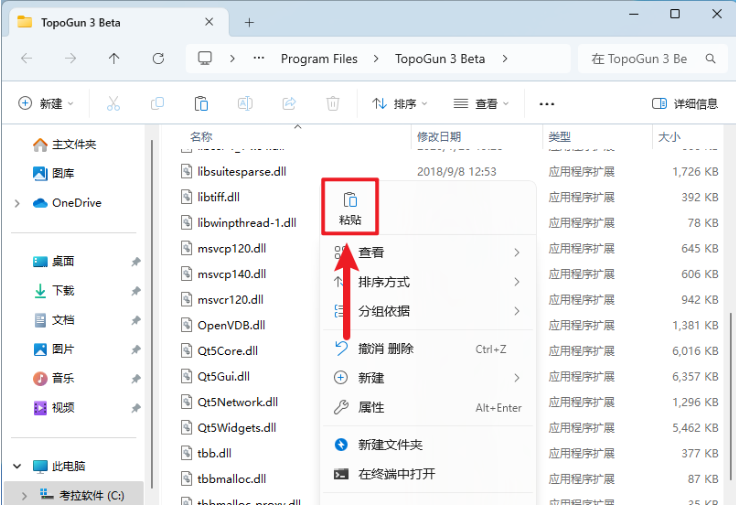This screenshot has width=736, height=505.
Task: Click the Paste icon in the context menu
Action: pos(350,207)
